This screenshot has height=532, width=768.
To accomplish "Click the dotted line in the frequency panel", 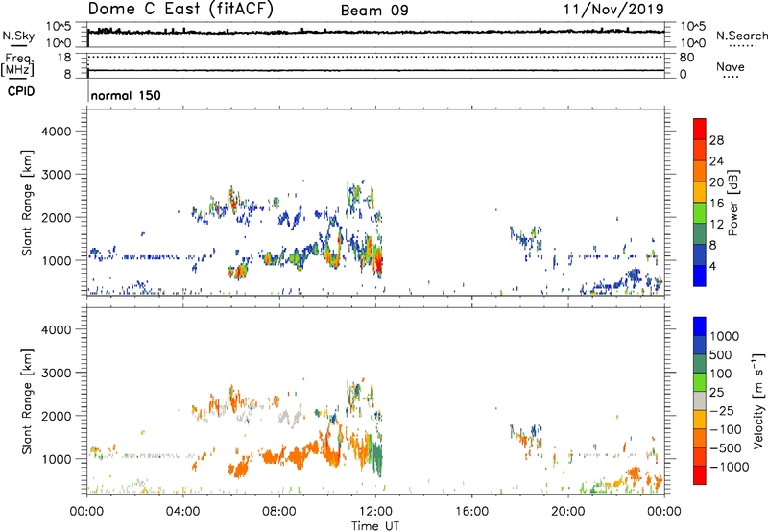I will [375, 57].
